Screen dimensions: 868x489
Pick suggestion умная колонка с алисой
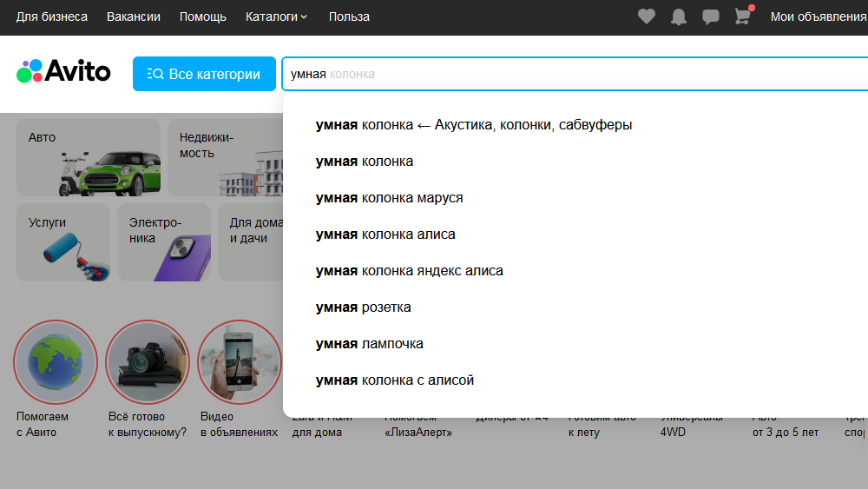pos(395,380)
